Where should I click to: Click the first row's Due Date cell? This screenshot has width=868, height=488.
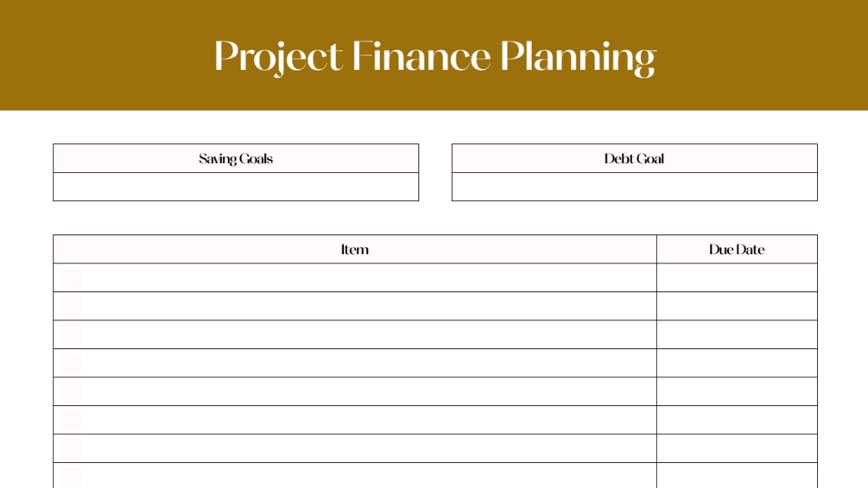(736, 278)
